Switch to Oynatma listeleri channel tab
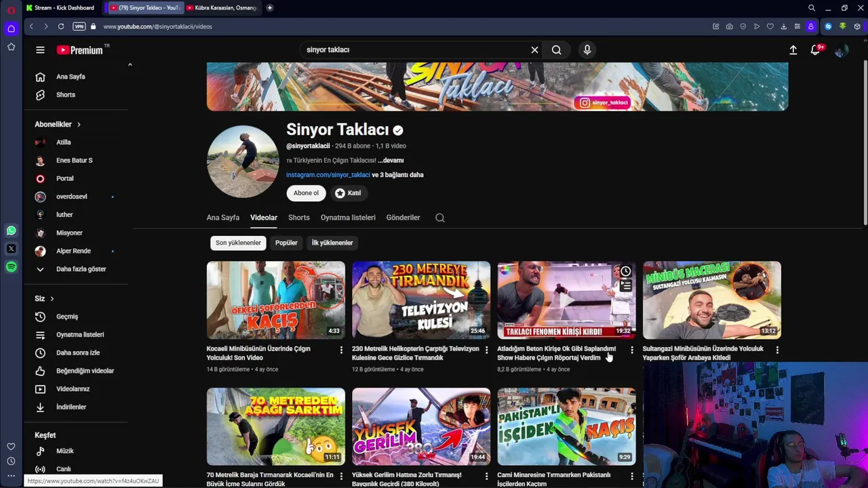 click(348, 218)
